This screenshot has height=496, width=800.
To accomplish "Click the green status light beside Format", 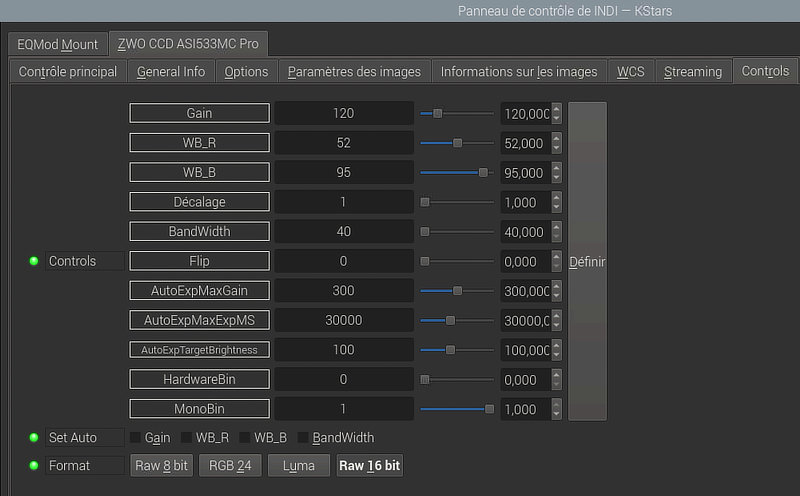I will [x=34, y=465].
